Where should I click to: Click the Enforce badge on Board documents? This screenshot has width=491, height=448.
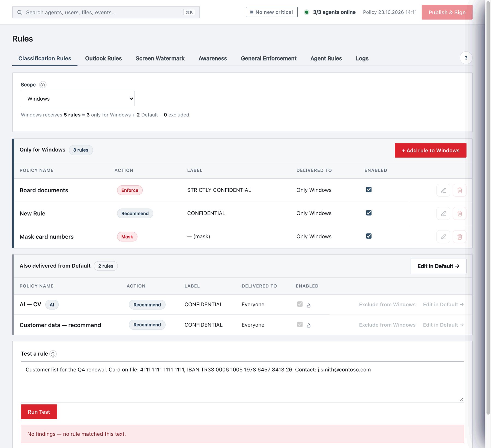(130, 190)
